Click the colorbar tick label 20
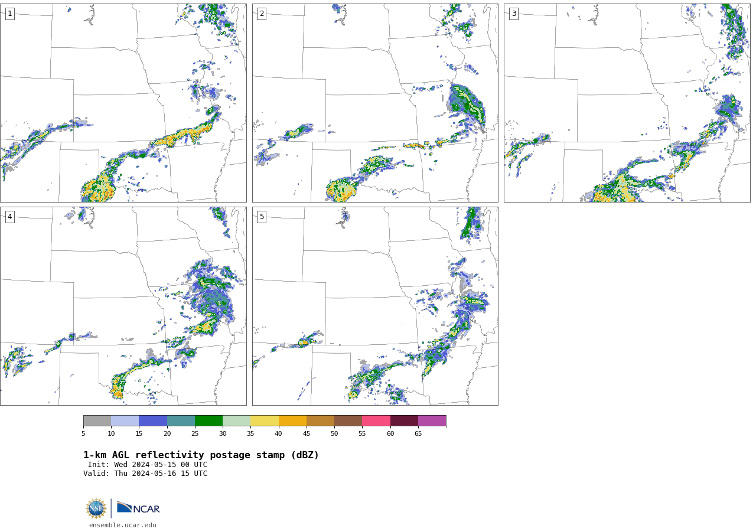Image resolution: width=756 pixels, height=532 pixels. point(167,433)
